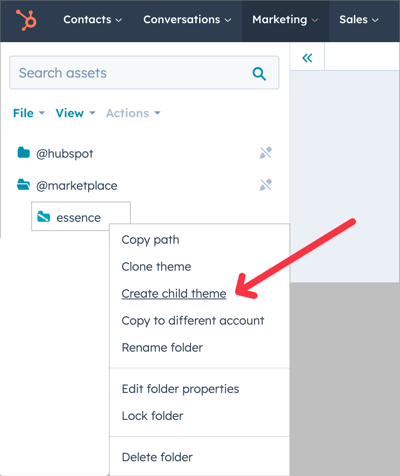Open the View menu dropdown
400x476 pixels.
click(75, 113)
